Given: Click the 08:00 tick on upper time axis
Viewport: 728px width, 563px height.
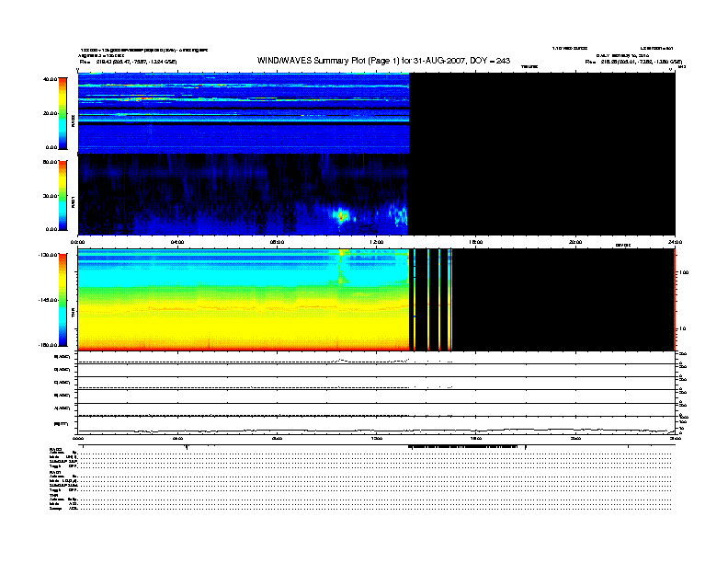Looking at the screenshot, I should [277, 242].
